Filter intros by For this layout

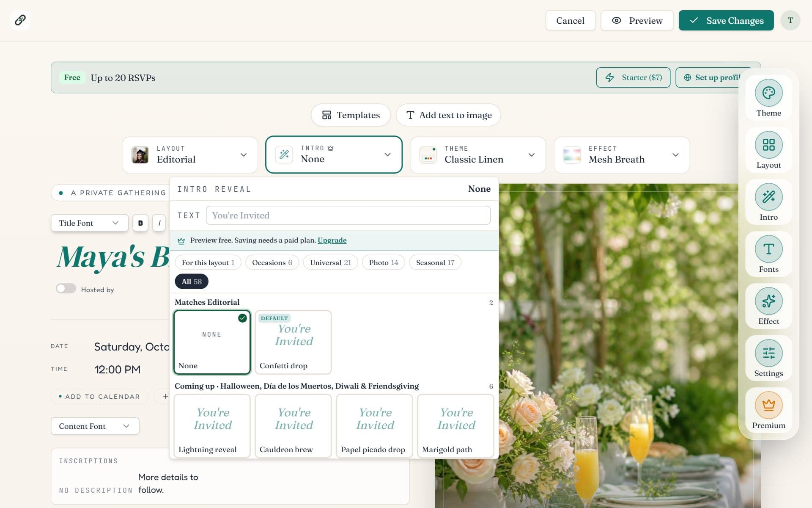coord(208,262)
